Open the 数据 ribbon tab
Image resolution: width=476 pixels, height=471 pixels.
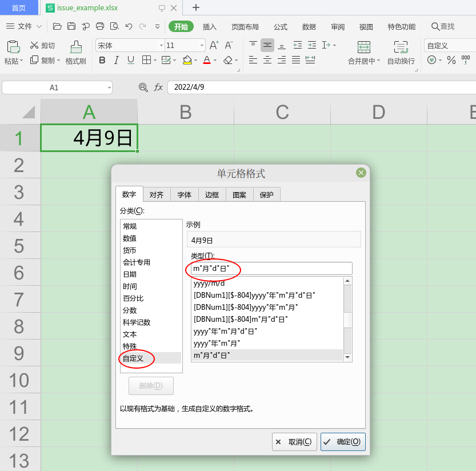(309, 27)
